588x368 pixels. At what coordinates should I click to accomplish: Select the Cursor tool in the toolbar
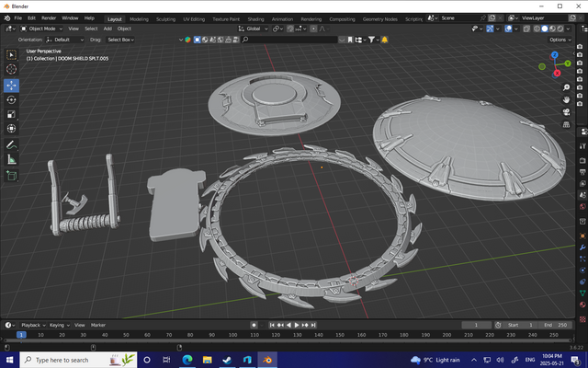click(11, 69)
